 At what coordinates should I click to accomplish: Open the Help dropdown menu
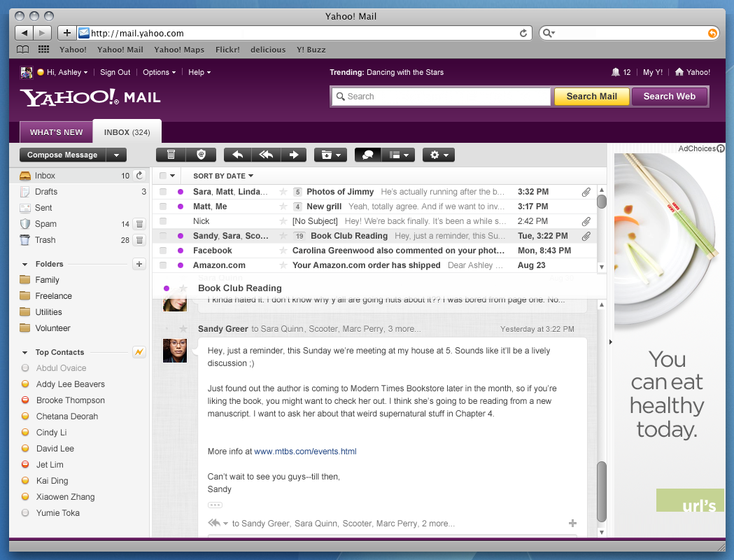coord(199,72)
